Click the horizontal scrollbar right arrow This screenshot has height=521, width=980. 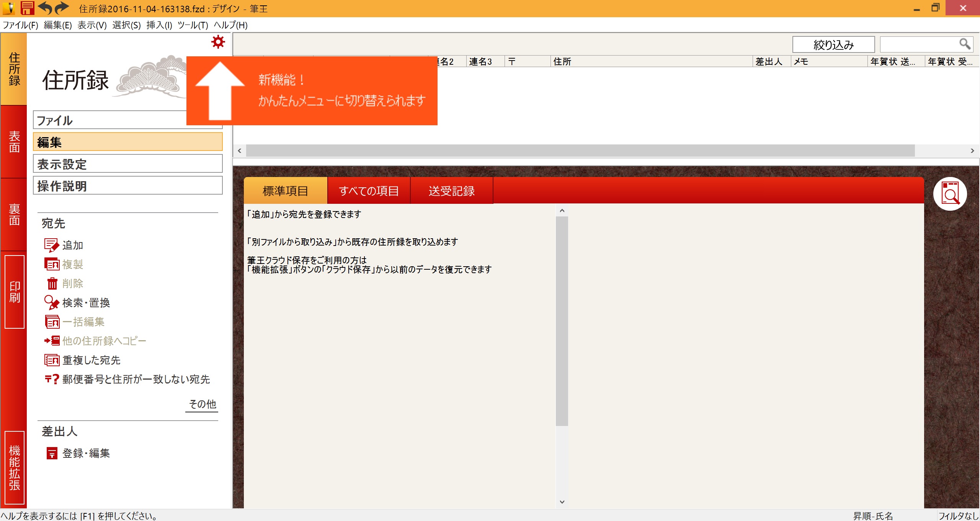click(x=972, y=151)
